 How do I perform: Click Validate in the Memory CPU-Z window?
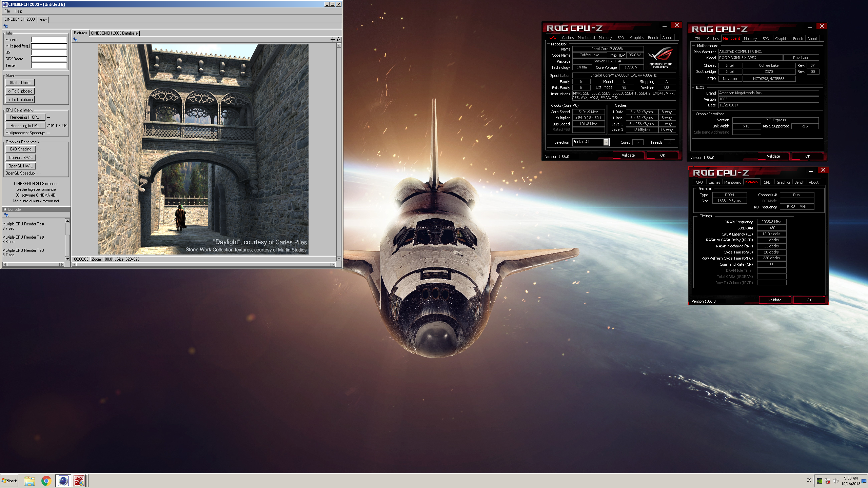coord(775,300)
